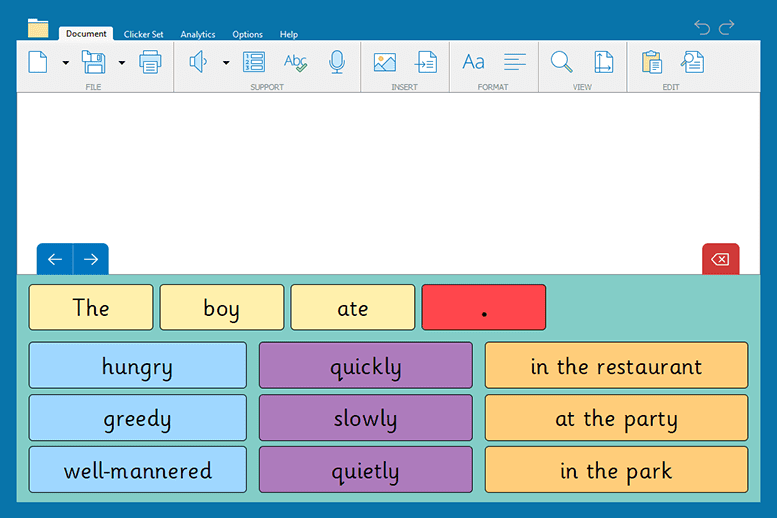Save the document with floppy disk icon
The height and width of the screenshot is (518, 777).
click(94, 62)
